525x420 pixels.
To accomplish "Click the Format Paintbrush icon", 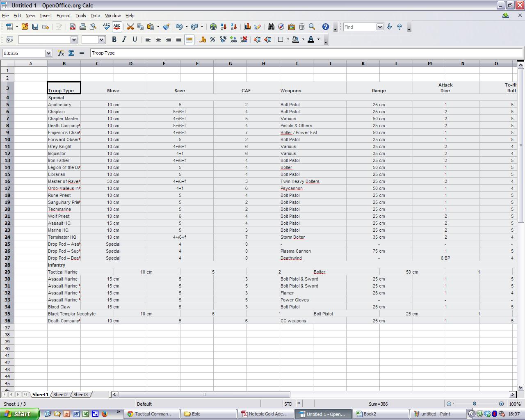I will tap(166, 27).
